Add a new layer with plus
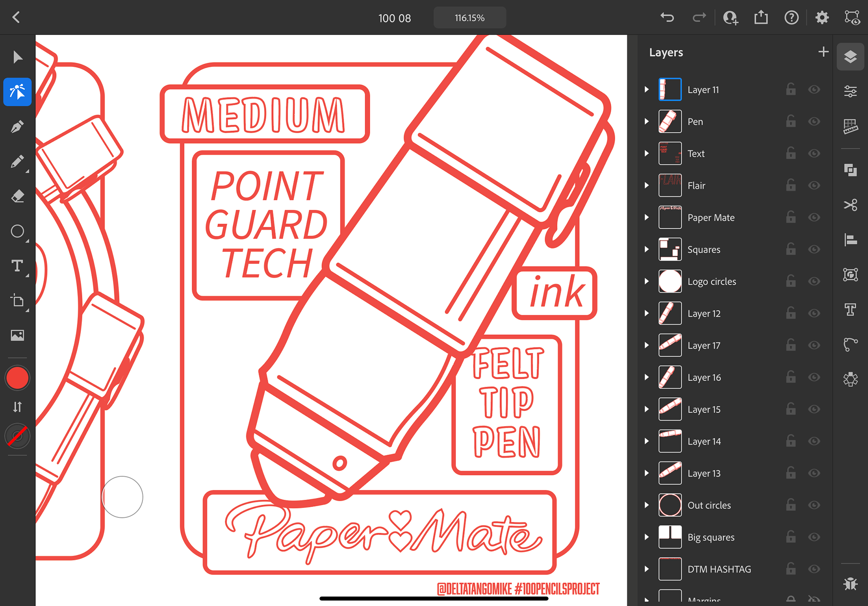Viewport: 868px width, 606px height. (x=823, y=52)
